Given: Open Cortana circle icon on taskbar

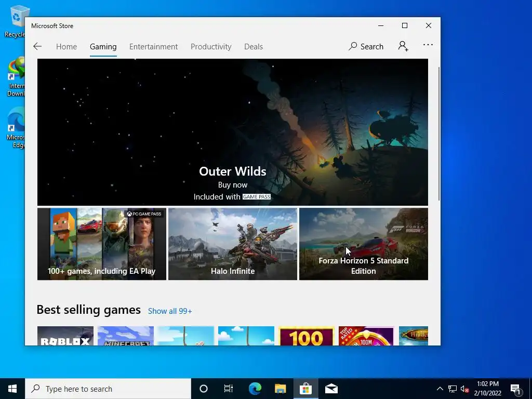Looking at the screenshot, I should 204,389.
